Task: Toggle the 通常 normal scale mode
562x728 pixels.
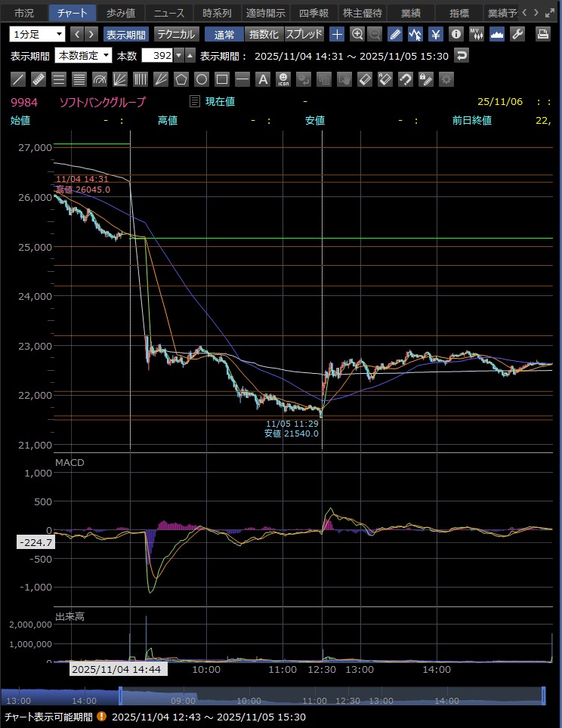Action: pos(224,34)
